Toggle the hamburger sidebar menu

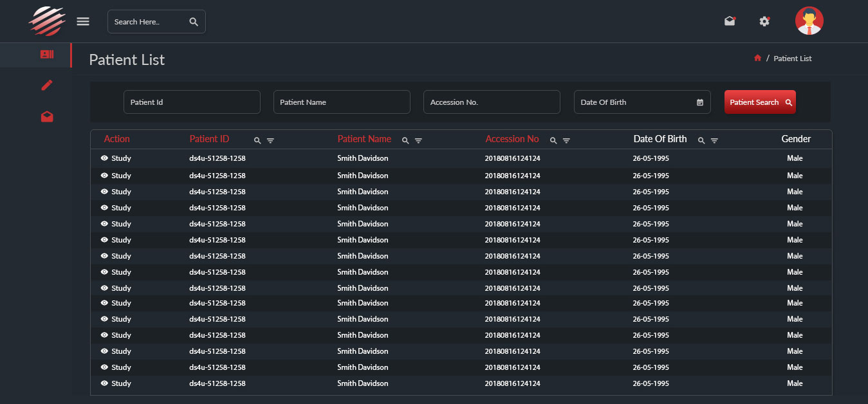(x=83, y=21)
